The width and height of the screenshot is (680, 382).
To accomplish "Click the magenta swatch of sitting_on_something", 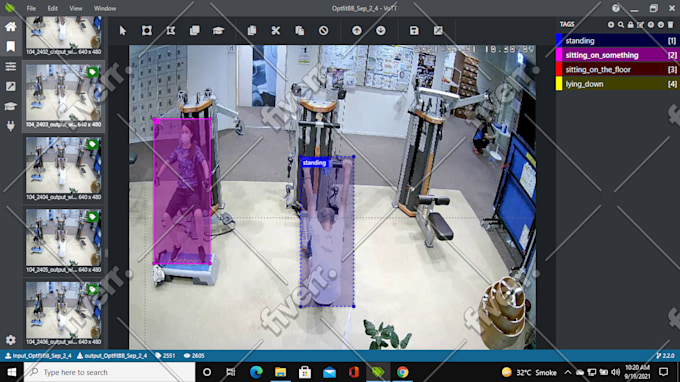I will (559, 55).
